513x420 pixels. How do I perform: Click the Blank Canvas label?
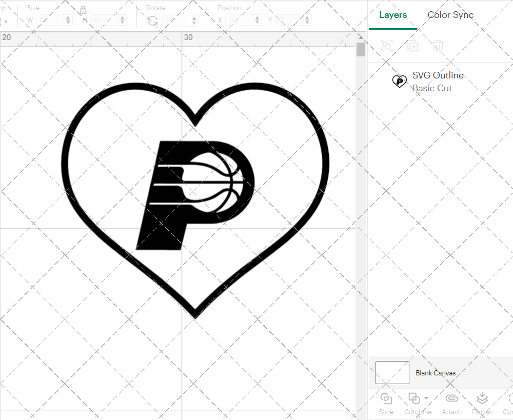coord(436,373)
